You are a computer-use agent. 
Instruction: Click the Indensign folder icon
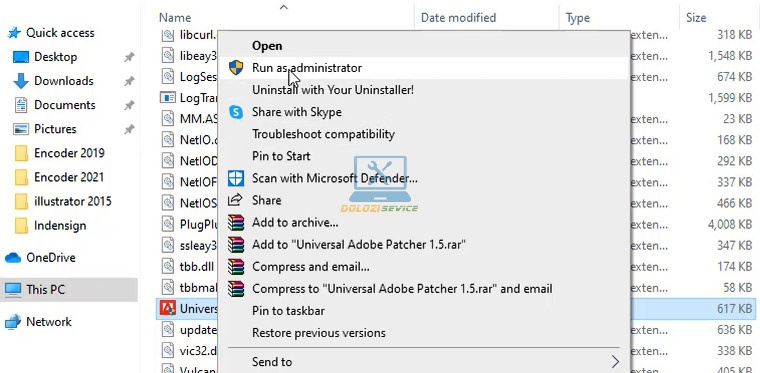[21, 226]
